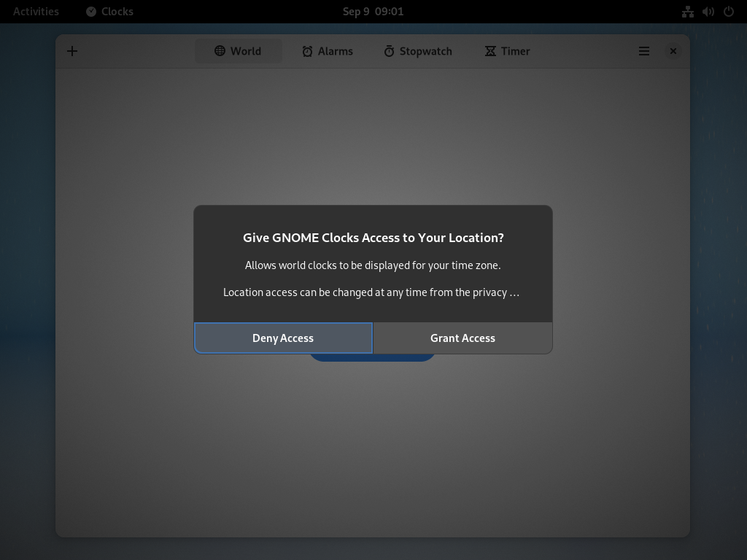The image size is (747, 560).
Task: Open the date and time panel
Action: coord(373,12)
